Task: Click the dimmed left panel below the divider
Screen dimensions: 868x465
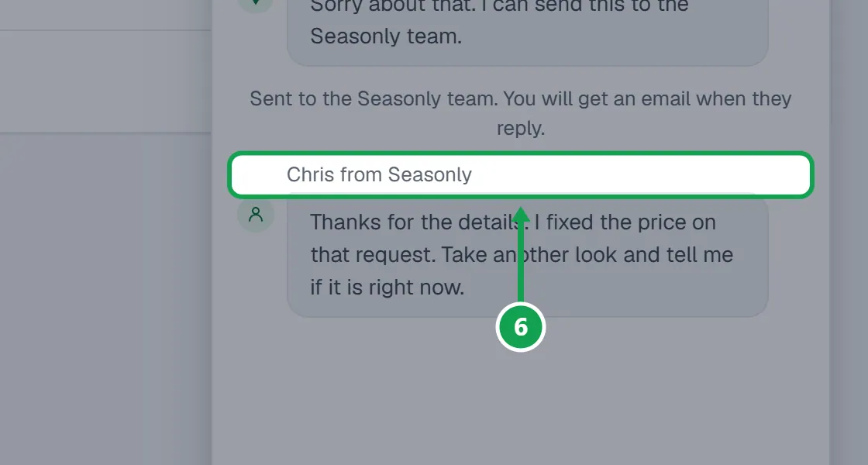Action: 105,299
